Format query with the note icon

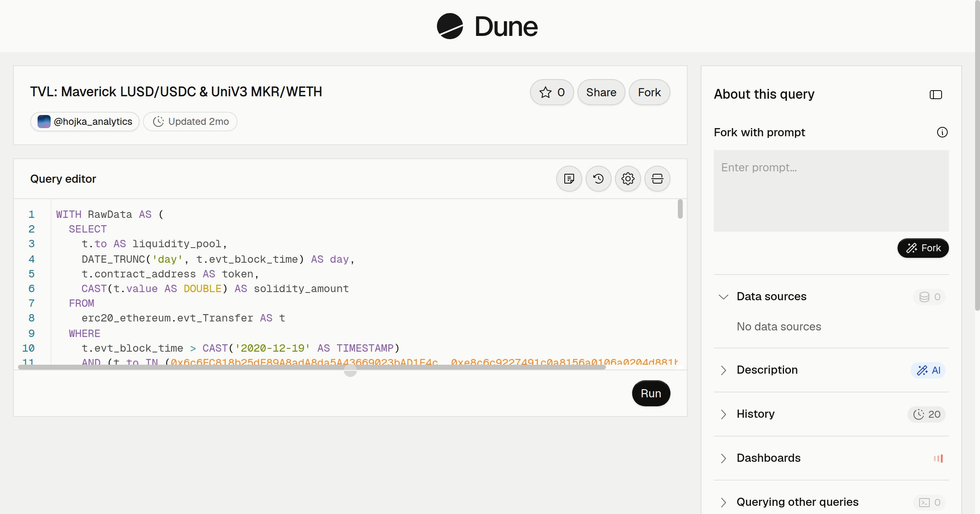(x=569, y=179)
